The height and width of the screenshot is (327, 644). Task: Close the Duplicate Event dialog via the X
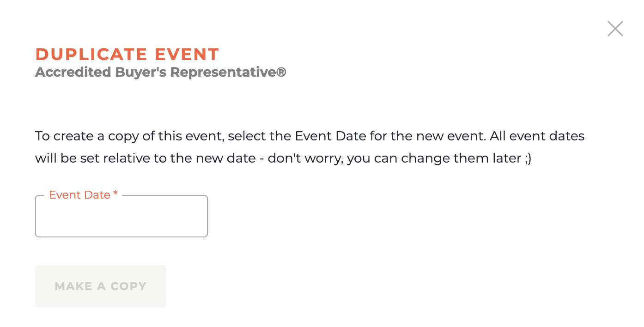tap(615, 29)
